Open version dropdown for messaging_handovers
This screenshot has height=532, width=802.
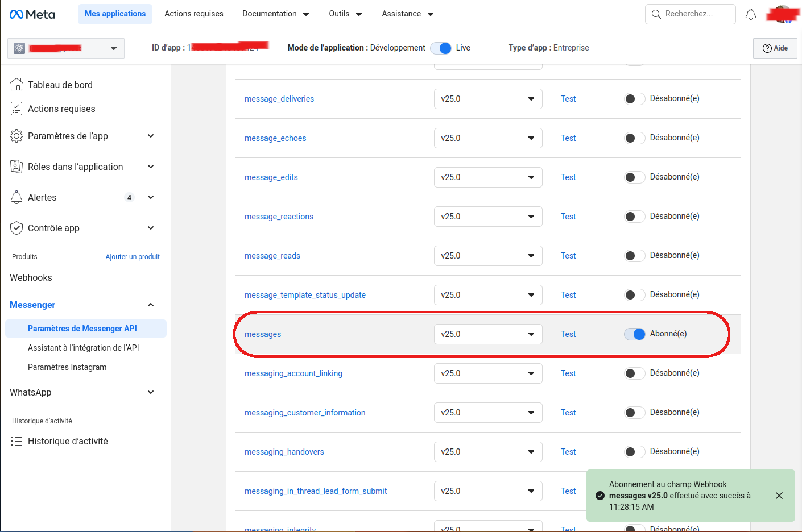[x=488, y=452]
